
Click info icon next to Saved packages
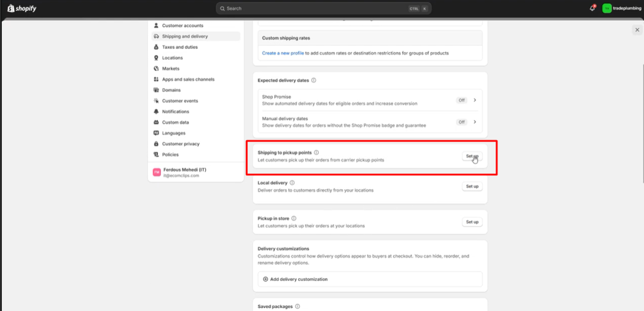[x=297, y=307]
